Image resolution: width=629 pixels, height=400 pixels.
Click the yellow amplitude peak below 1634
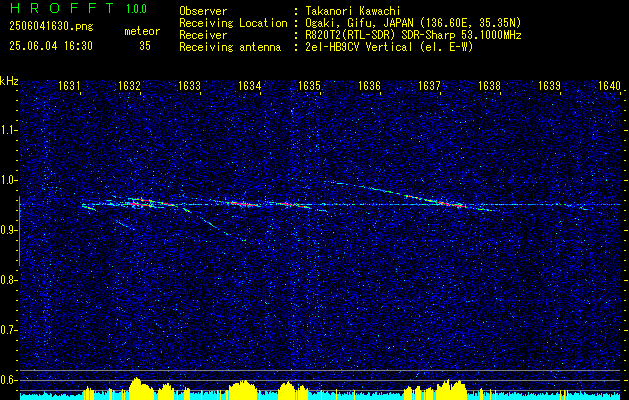click(x=244, y=389)
